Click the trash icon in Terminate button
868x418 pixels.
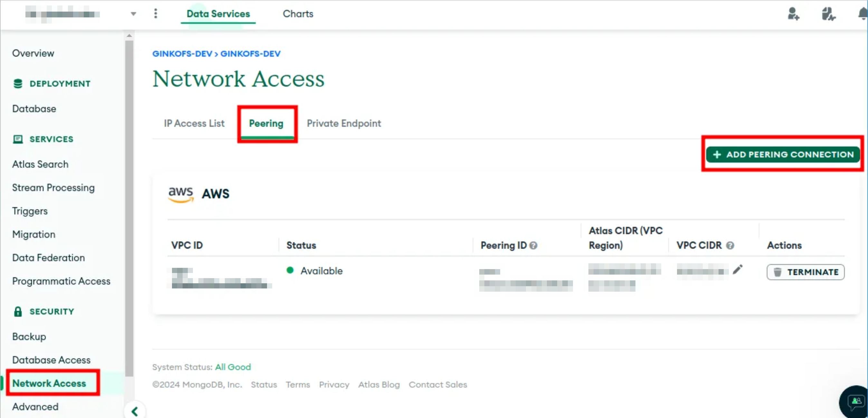coord(777,272)
